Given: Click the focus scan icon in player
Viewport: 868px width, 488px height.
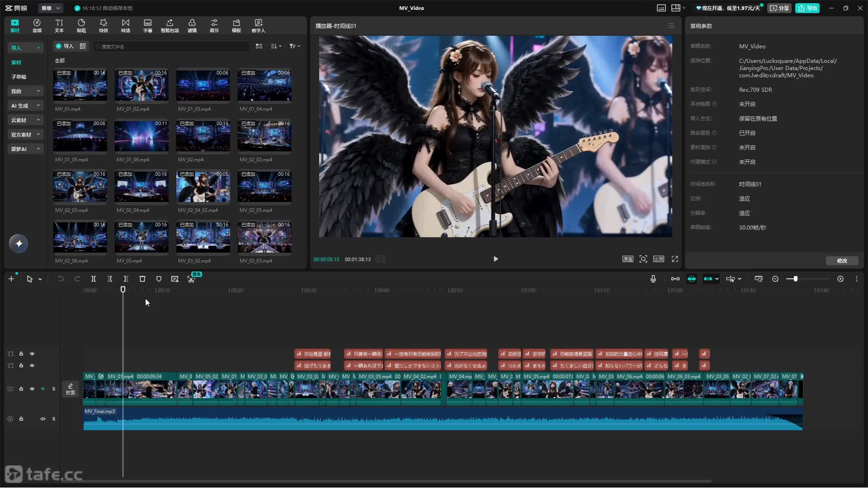Looking at the screenshot, I should pos(643,259).
